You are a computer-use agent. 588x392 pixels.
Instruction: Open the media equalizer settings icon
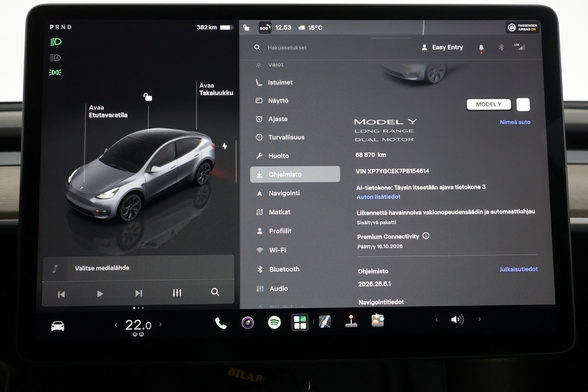click(x=177, y=292)
